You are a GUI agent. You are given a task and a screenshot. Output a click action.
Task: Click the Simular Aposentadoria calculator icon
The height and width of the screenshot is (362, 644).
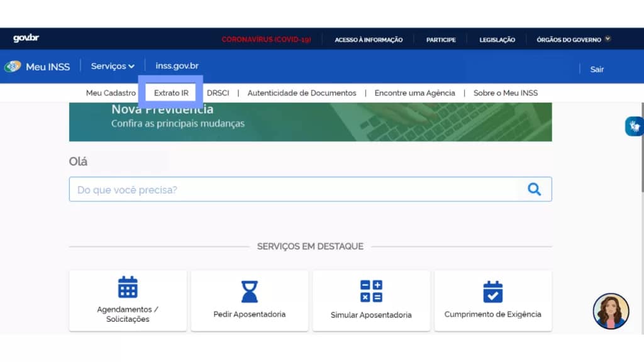pyautogui.click(x=371, y=291)
